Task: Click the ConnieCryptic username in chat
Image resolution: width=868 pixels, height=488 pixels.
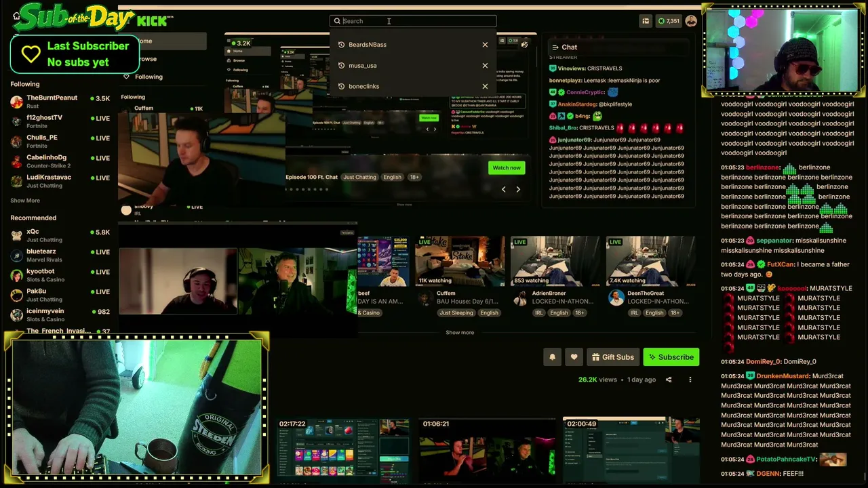Action: [585, 92]
